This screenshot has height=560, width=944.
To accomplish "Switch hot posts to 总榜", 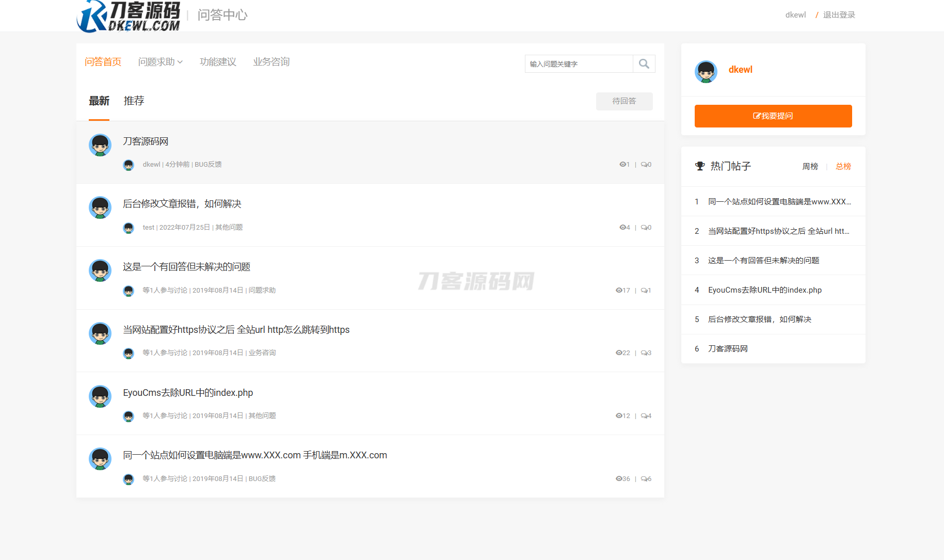I will pos(843,166).
